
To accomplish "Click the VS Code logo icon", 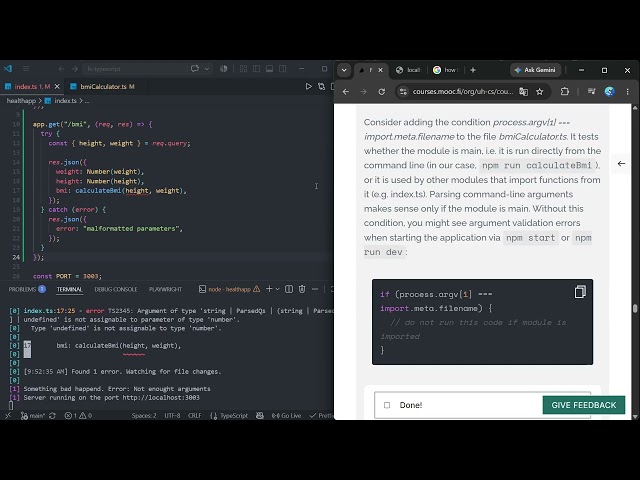I will [8, 69].
